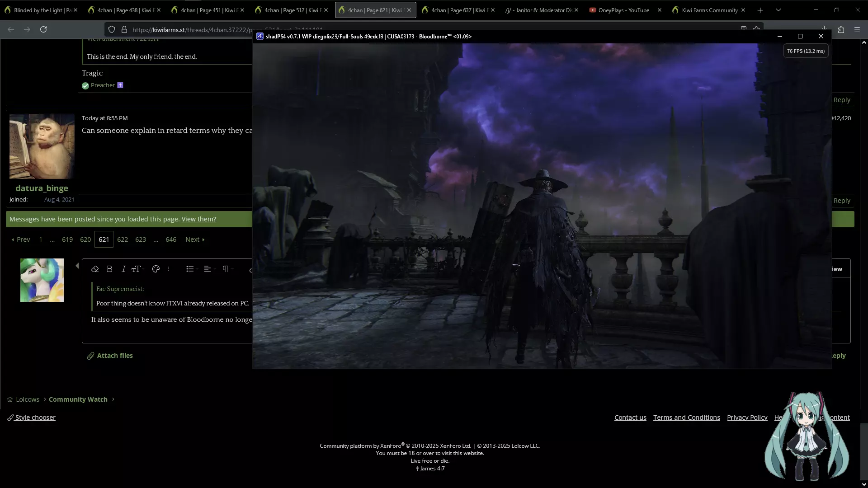Close the 4chan Page 621 tab
This screenshot has width=868, height=488.
point(409,10)
